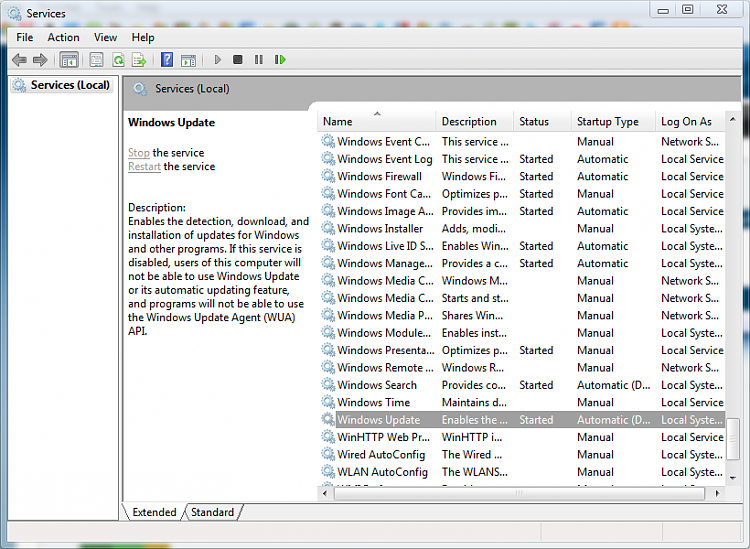750x549 pixels.
Task: Open the Properties toolbar icon
Action: (x=96, y=60)
